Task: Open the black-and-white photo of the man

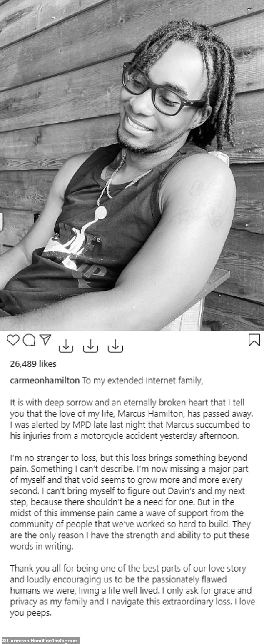Action: pos(132,165)
